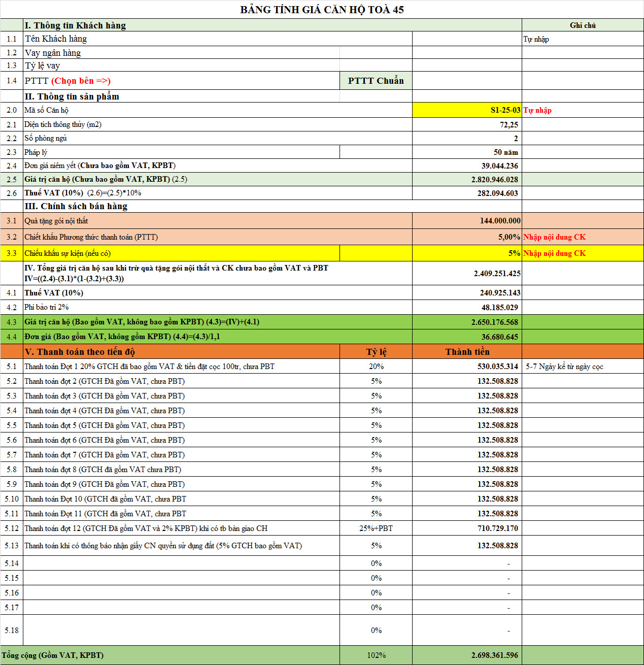Select the first payment amount 530.035.314
644x665 pixels.
497,367
